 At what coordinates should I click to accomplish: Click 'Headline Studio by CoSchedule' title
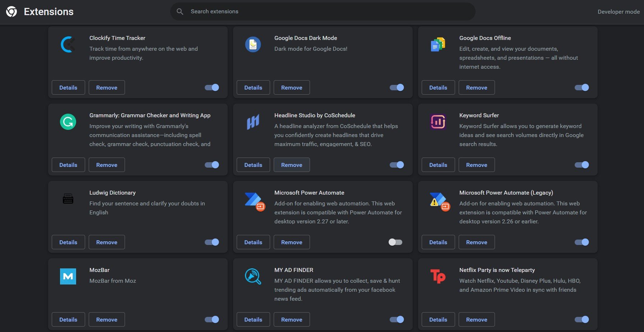[x=315, y=115]
